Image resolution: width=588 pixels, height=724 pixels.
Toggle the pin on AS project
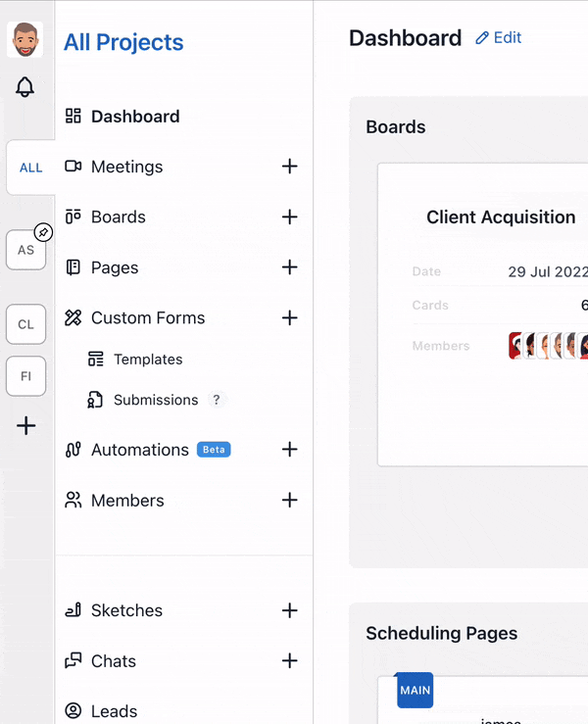(43, 232)
